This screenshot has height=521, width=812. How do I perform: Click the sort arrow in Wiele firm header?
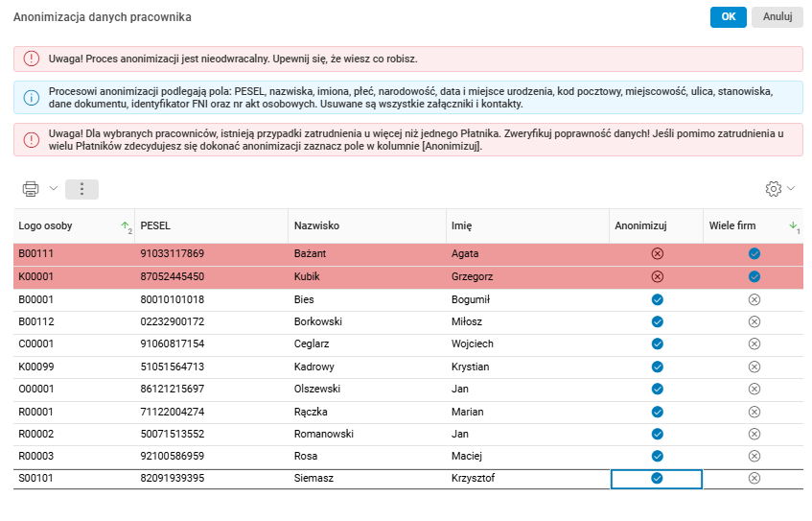[793, 225]
